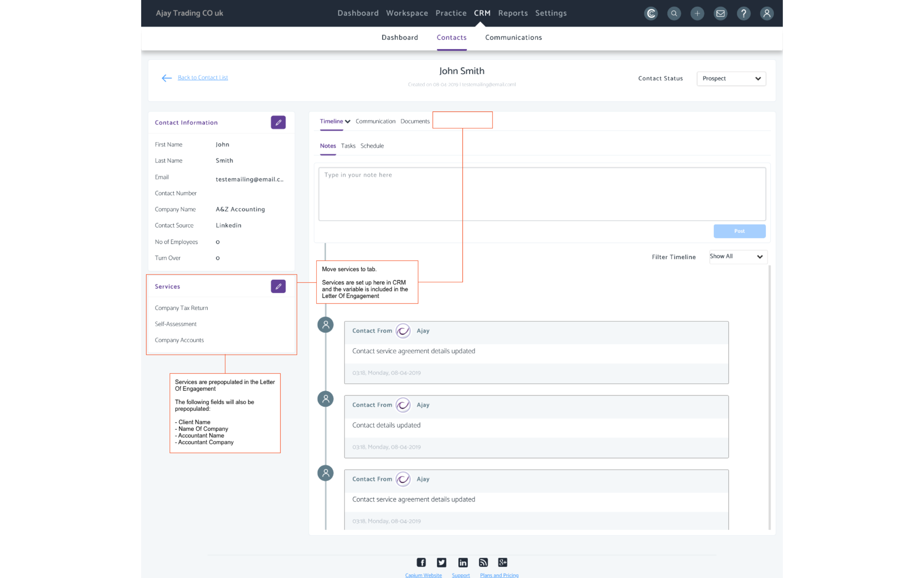Click the note text area field
Screen dimensions: 924x578
[541, 194]
